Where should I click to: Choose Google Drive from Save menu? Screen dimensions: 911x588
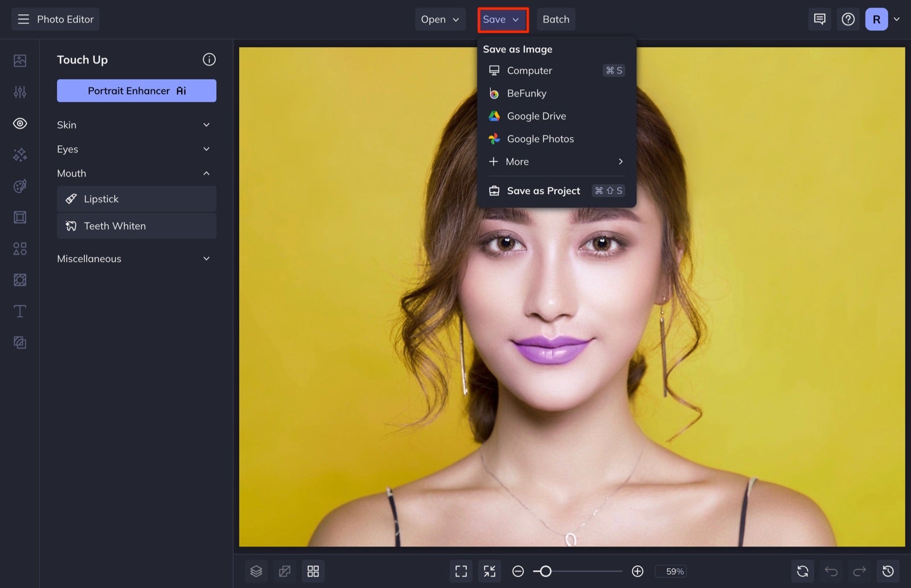[x=536, y=116]
